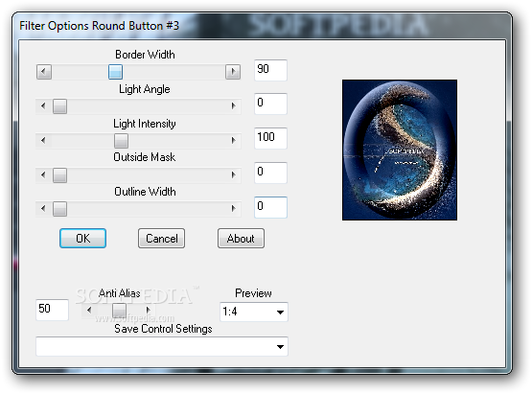The width and height of the screenshot is (532, 394).
Task: Click the Outline Width right scroll arrow
Action: (x=233, y=208)
